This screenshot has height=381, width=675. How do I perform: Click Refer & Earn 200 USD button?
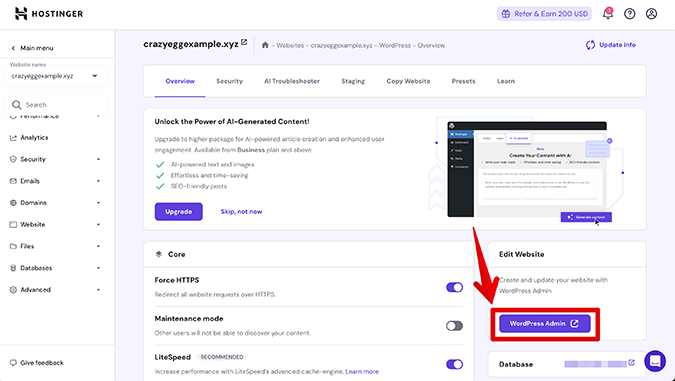click(544, 14)
